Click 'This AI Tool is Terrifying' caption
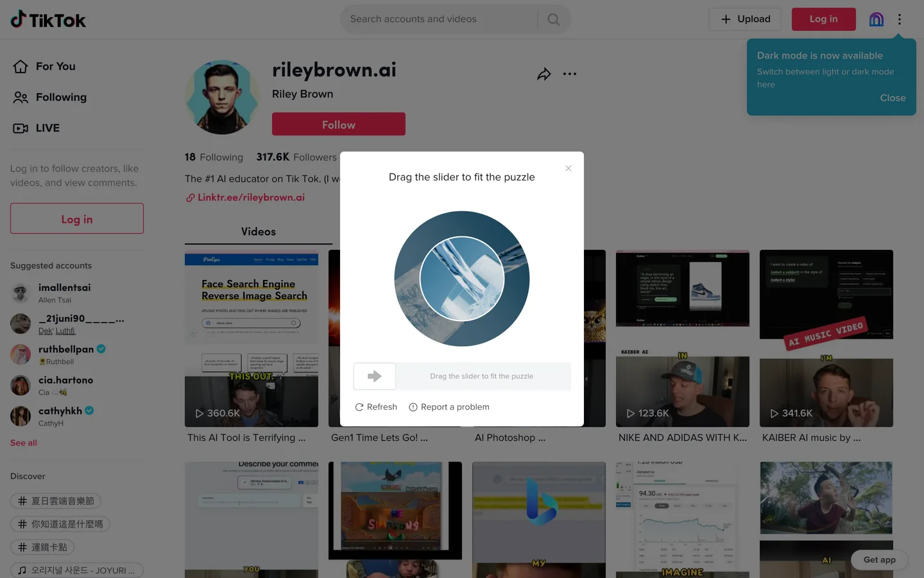This screenshot has height=578, width=924. (x=246, y=437)
